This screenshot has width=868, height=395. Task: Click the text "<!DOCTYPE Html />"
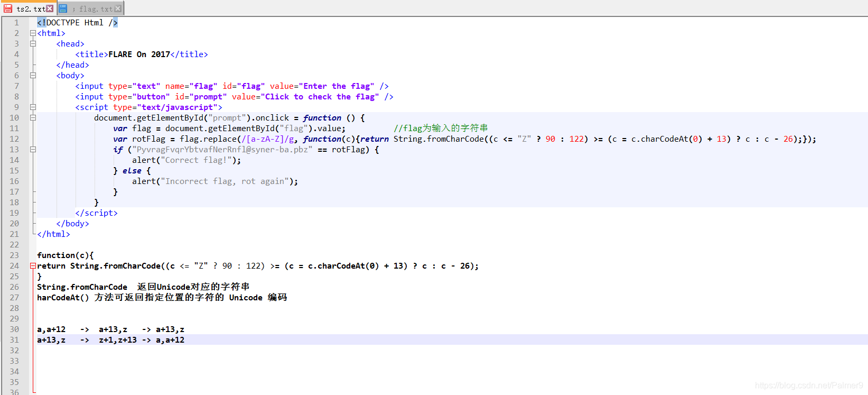(77, 23)
